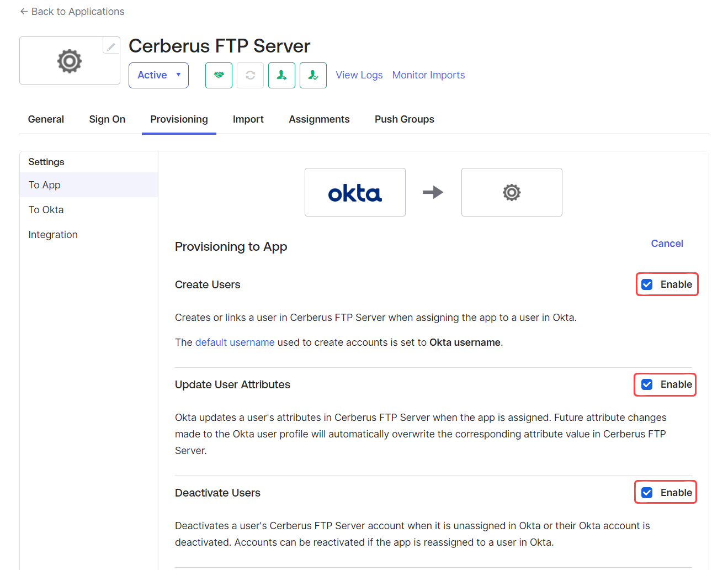Click the Settings sidebar heading

click(46, 162)
